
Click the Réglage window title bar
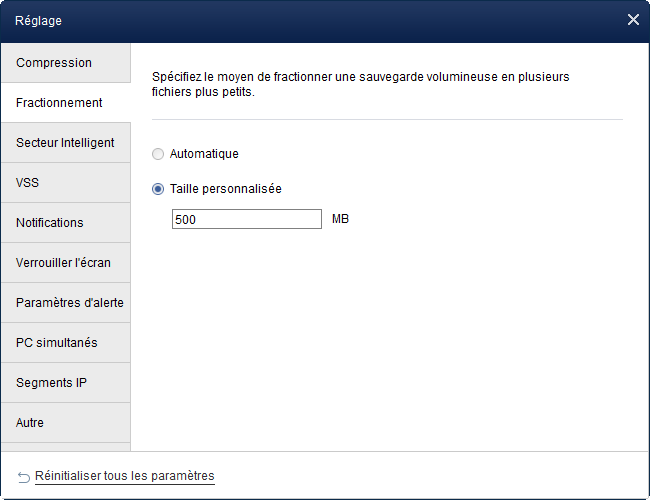click(x=300, y=20)
